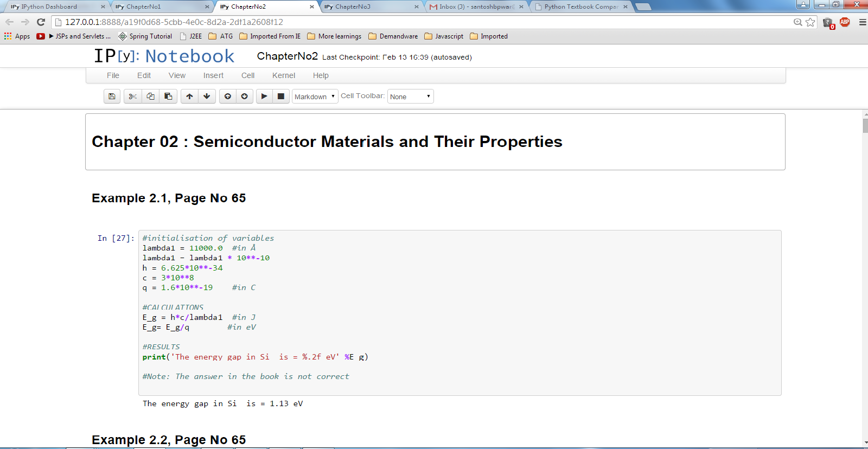This screenshot has height=449, width=868.
Task: Move selected cell up
Action: click(x=189, y=97)
